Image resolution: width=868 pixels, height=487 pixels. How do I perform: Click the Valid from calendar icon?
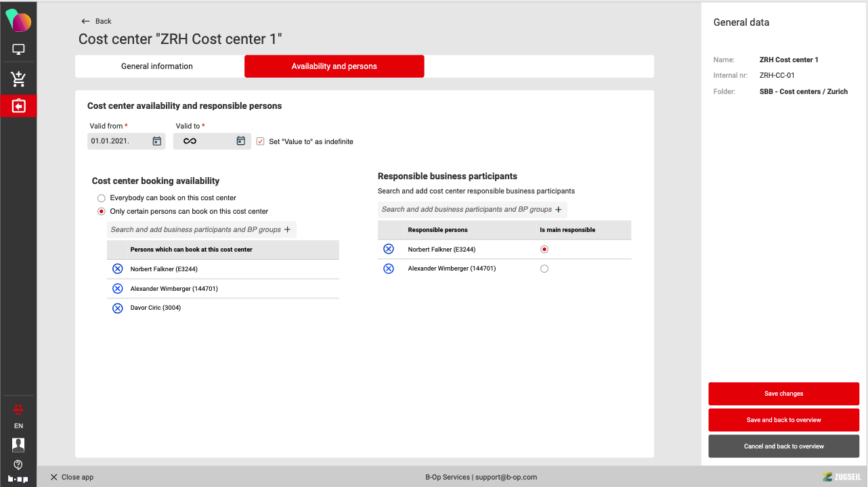click(x=156, y=141)
